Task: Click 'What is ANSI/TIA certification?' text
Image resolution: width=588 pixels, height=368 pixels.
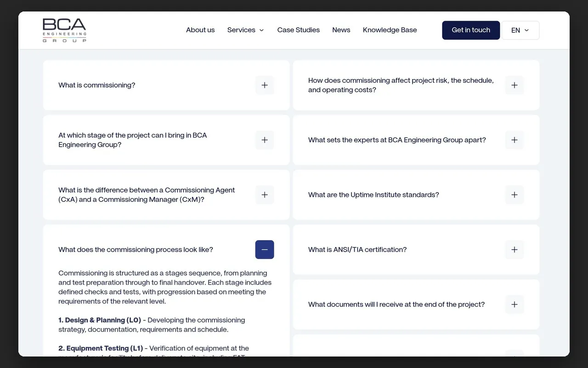Action: (357, 249)
